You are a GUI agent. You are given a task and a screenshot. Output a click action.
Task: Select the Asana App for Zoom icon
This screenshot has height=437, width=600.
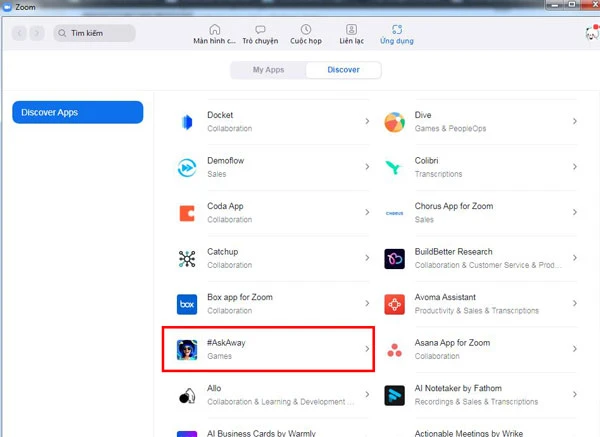(395, 348)
